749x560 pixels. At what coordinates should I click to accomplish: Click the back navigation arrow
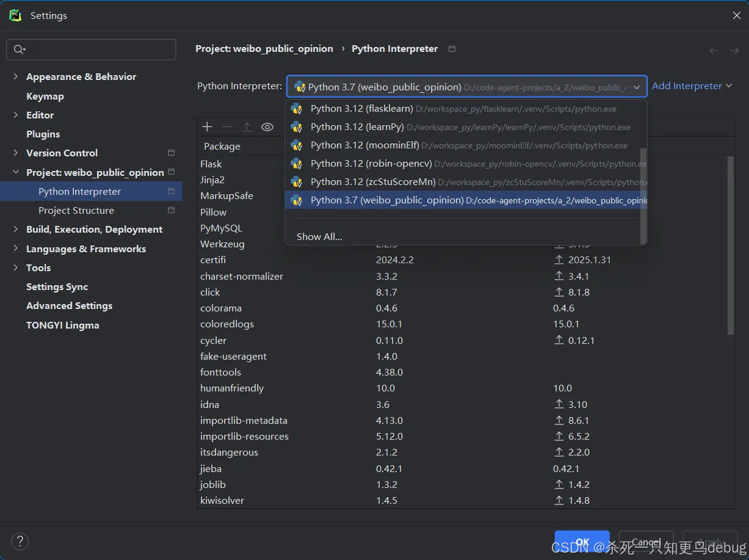[x=714, y=51]
